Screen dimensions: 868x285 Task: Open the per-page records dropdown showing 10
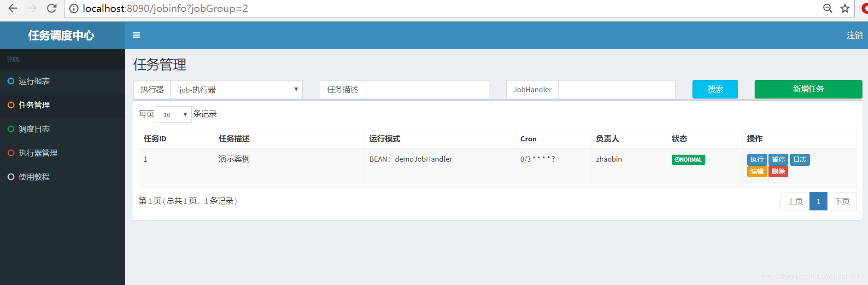[x=174, y=115]
